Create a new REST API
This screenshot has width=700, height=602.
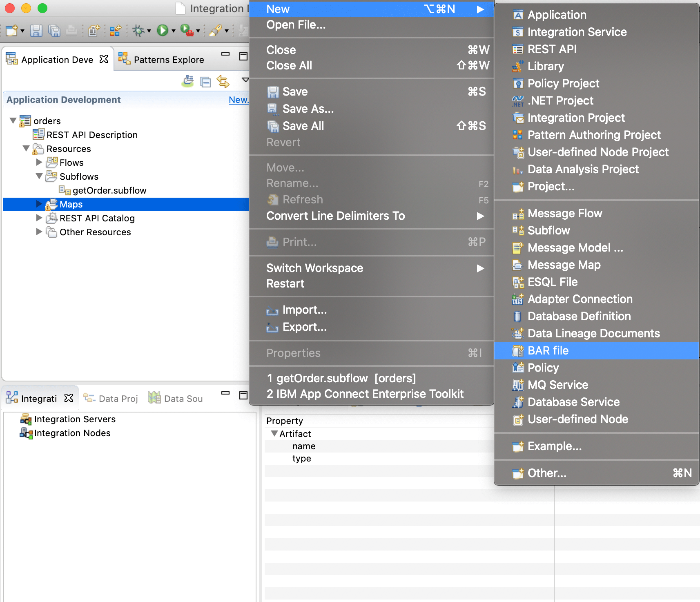(597, 49)
